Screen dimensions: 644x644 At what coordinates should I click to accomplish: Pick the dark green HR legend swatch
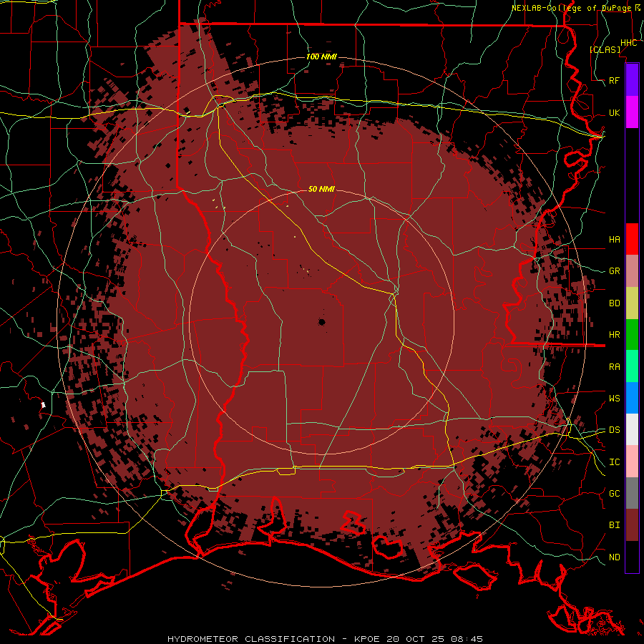click(632, 335)
